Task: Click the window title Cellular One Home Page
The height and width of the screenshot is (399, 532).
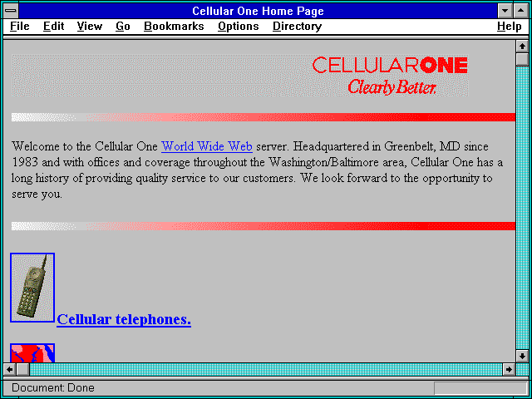Action: pos(258,11)
